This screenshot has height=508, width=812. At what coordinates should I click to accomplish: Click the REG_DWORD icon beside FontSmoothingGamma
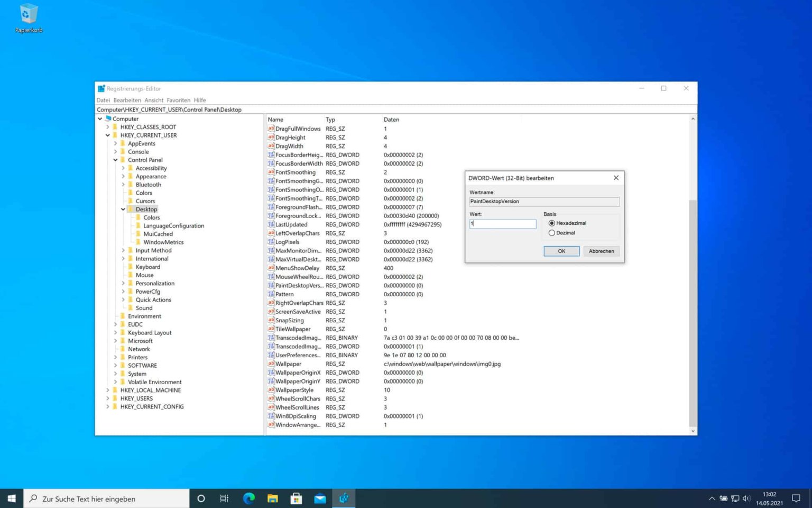tap(271, 181)
